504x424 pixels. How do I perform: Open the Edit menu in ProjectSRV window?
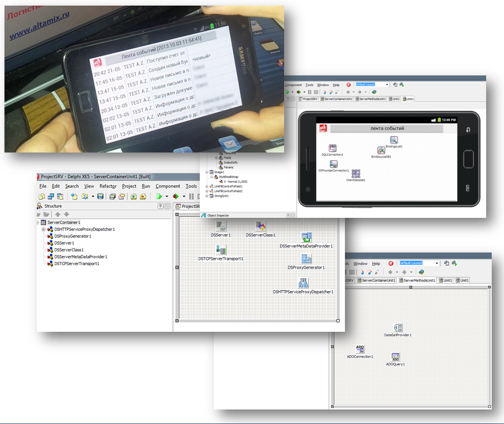[x=56, y=186]
